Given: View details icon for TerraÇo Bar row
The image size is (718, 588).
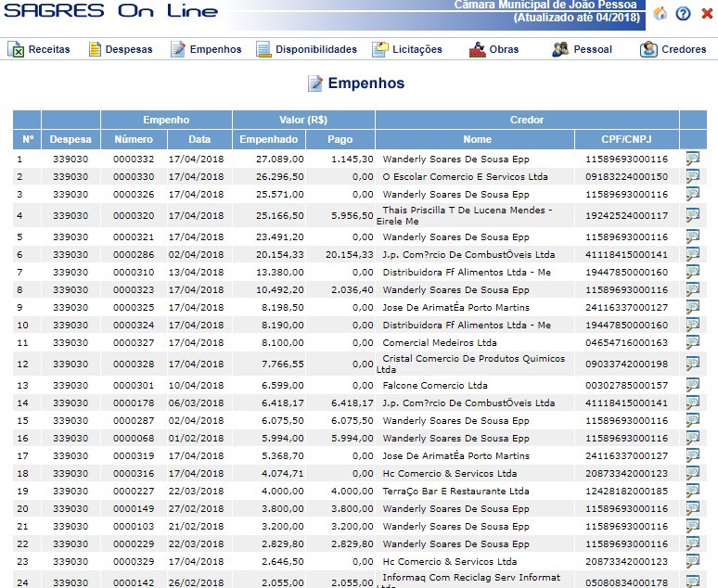Looking at the screenshot, I should 692,492.
